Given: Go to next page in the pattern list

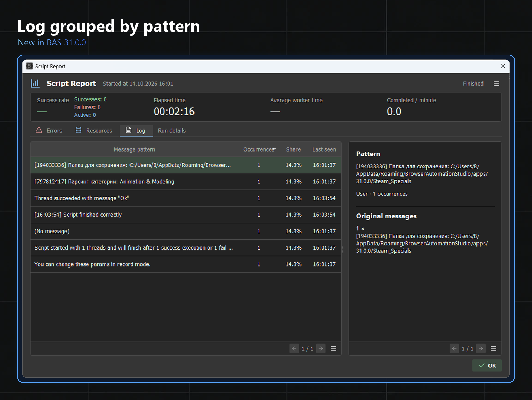Looking at the screenshot, I should click(321, 349).
